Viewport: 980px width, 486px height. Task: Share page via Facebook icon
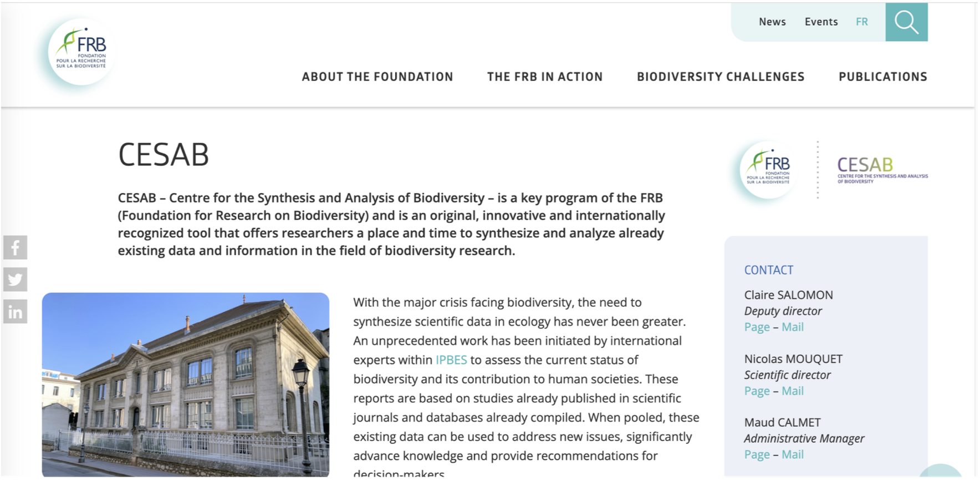click(15, 247)
